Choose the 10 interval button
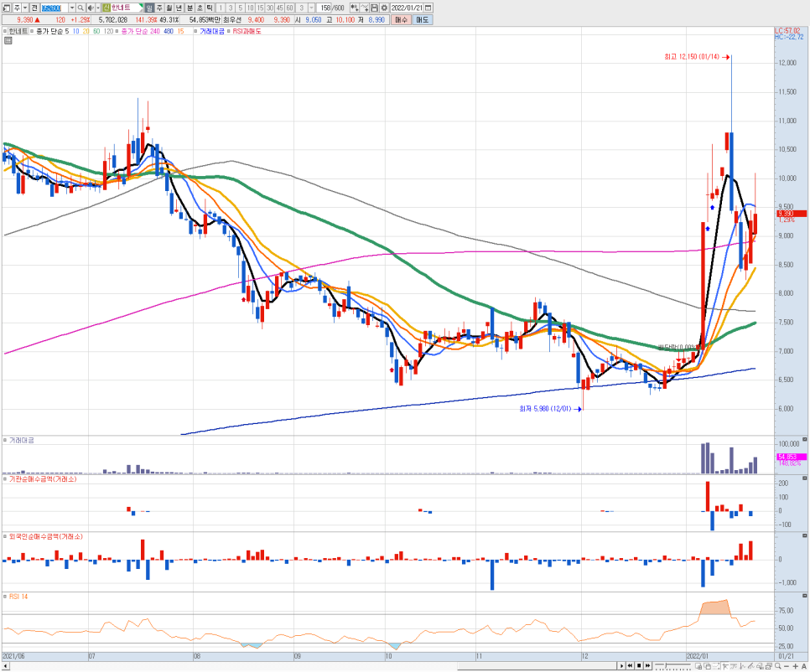 coord(250,8)
